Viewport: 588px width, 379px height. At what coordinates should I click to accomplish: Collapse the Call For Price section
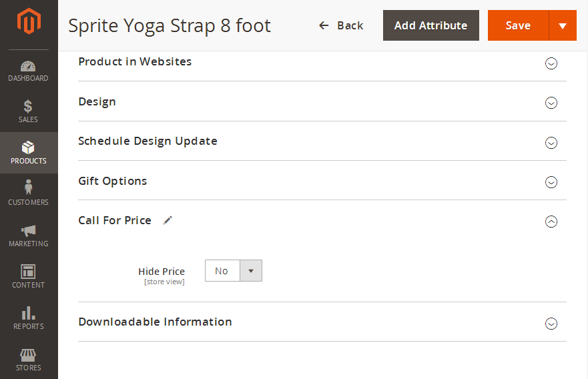[551, 222]
